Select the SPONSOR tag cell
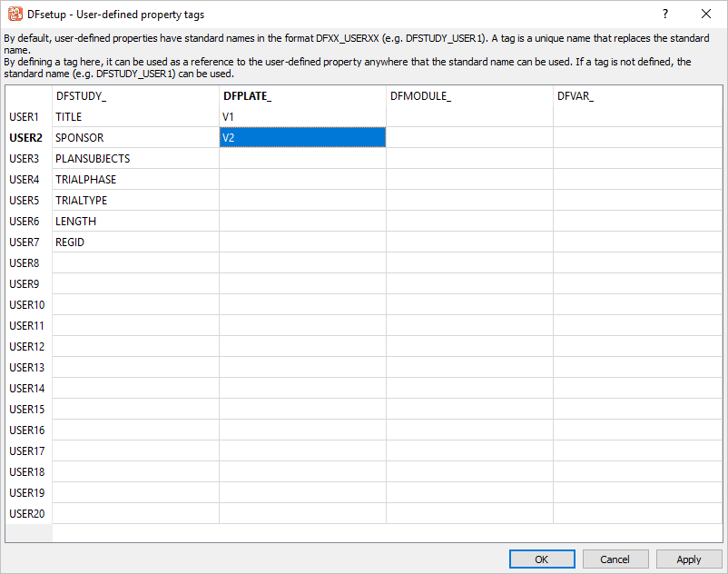 135,138
